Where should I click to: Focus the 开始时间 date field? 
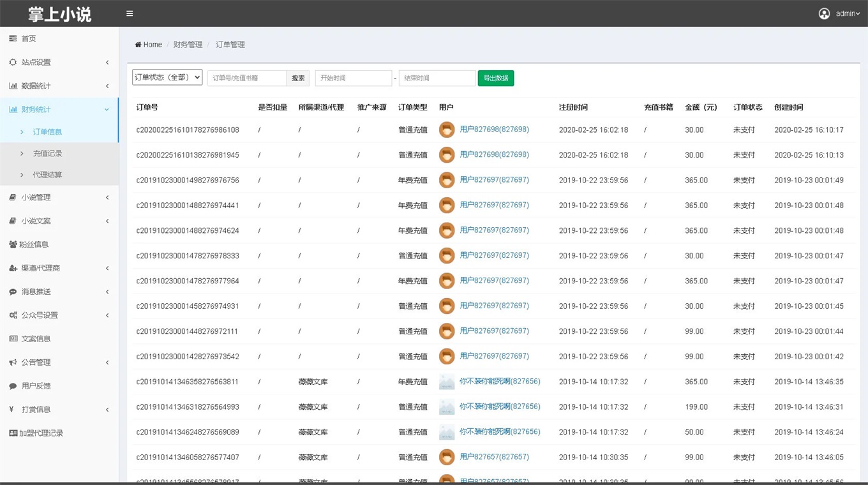tap(353, 78)
